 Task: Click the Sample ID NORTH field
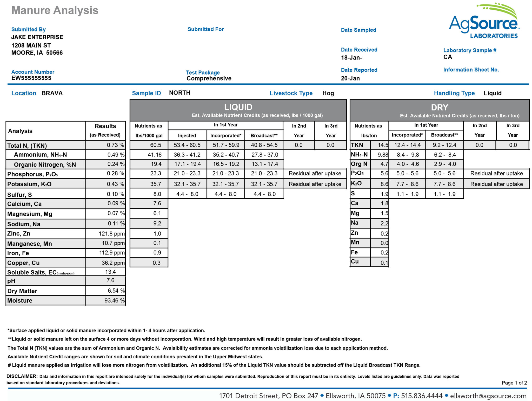click(179, 93)
